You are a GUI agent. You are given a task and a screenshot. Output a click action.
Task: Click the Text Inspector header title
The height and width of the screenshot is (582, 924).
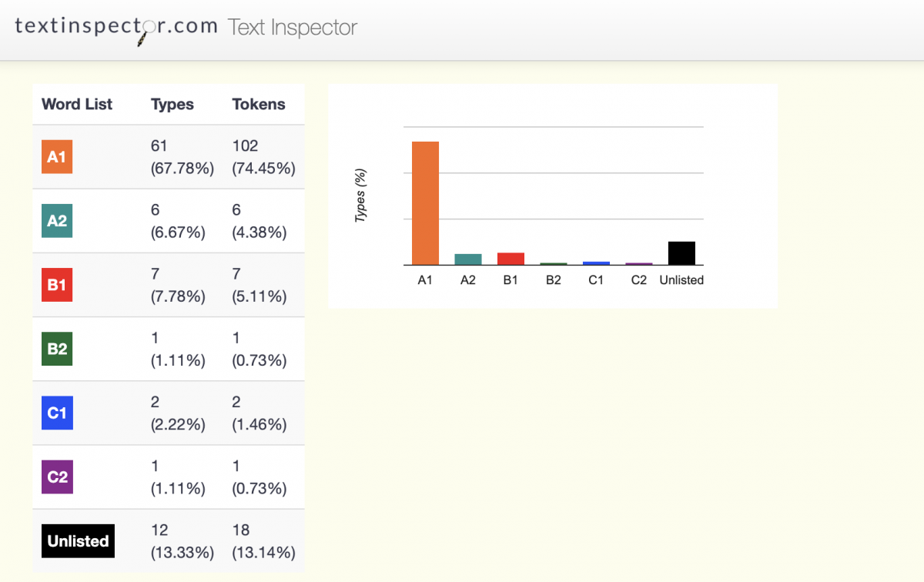[x=293, y=28]
